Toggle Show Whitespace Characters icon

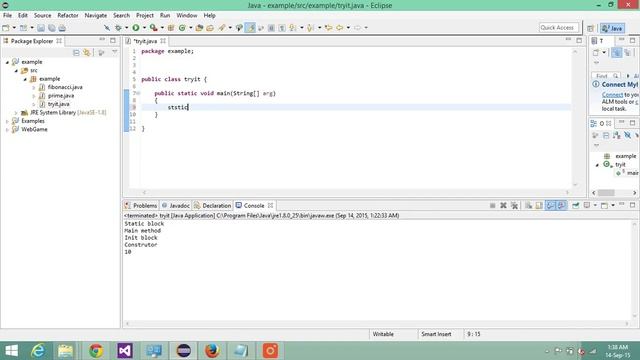tap(282, 28)
